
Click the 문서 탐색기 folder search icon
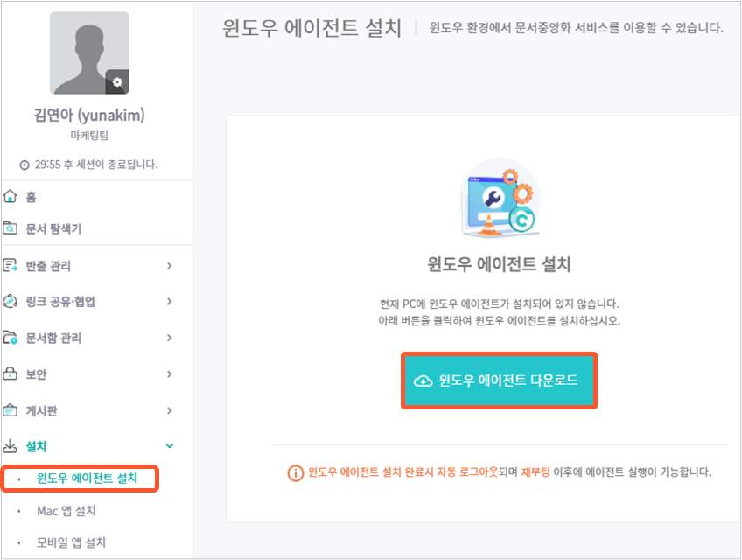[x=10, y=228]
